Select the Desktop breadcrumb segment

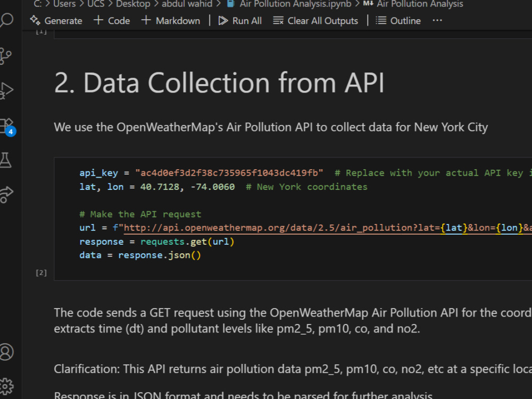coord(133,4)
